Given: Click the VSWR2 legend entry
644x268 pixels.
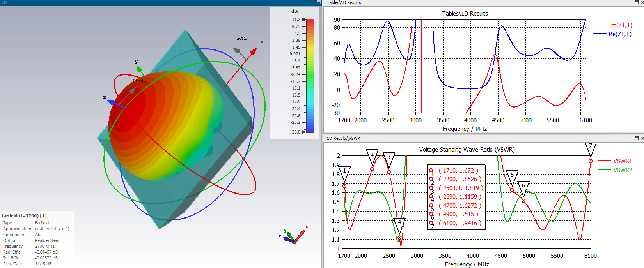Looking at the screenshot, I should coord(615,170).
